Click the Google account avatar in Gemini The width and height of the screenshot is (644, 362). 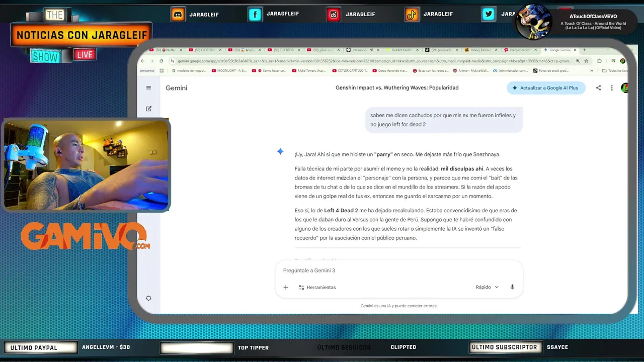tap(625, 87)
